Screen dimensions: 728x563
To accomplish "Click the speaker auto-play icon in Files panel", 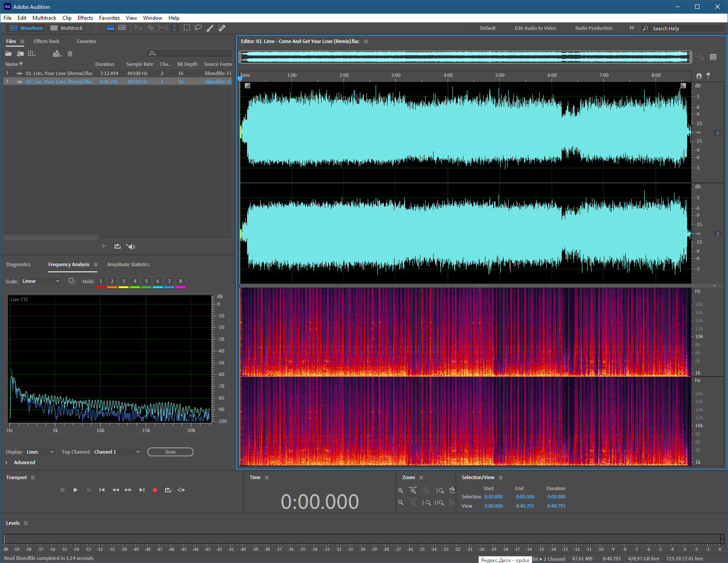I will click(x=131, y=246).
